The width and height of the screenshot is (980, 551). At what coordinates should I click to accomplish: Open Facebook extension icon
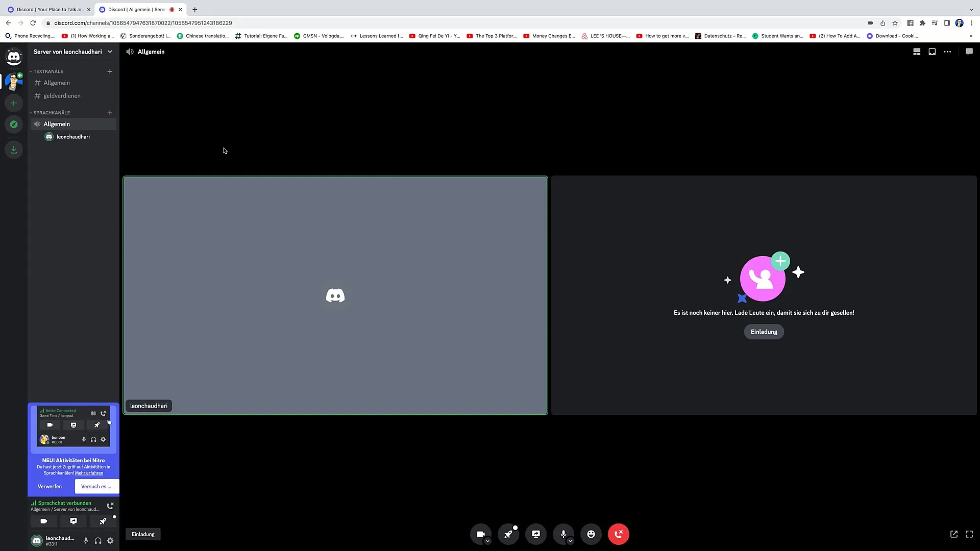(x=910, y=23)
